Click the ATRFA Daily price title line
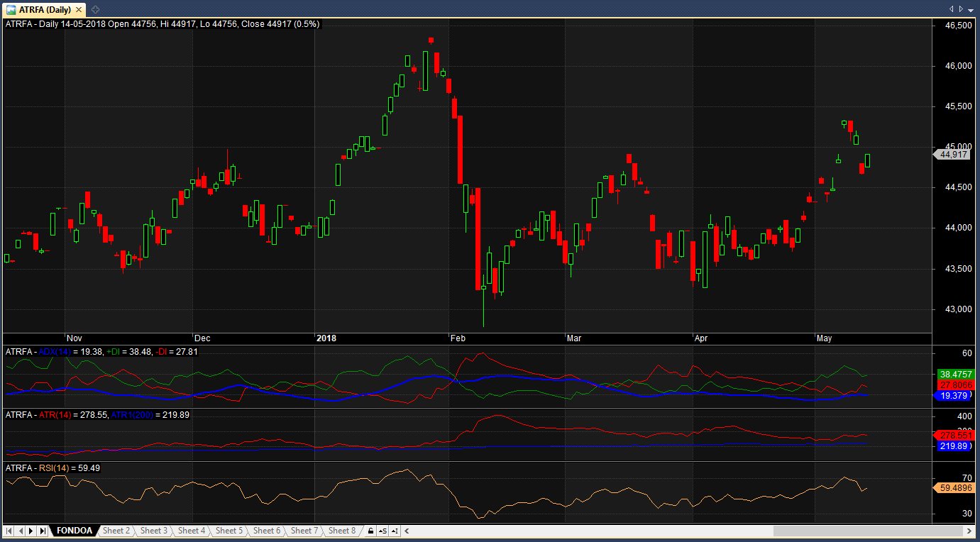 click(x=163, y=23)
